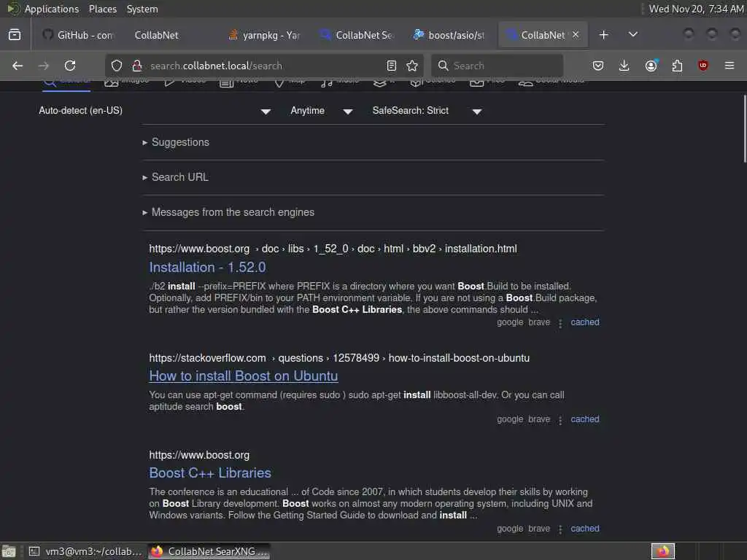This screenshot has width=747, height=560.
Task: Click the clock showing Wed Nov 20
Action: pos(696,9)
